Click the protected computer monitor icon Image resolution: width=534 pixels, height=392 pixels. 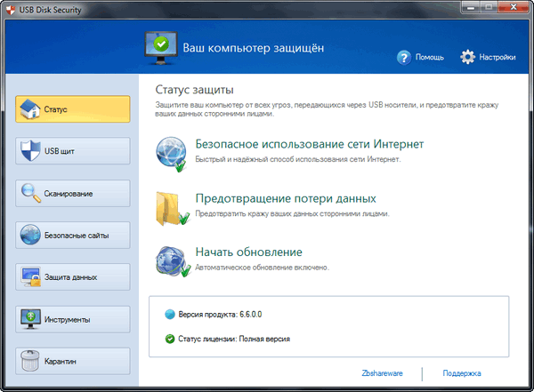(x=161, y=48)
